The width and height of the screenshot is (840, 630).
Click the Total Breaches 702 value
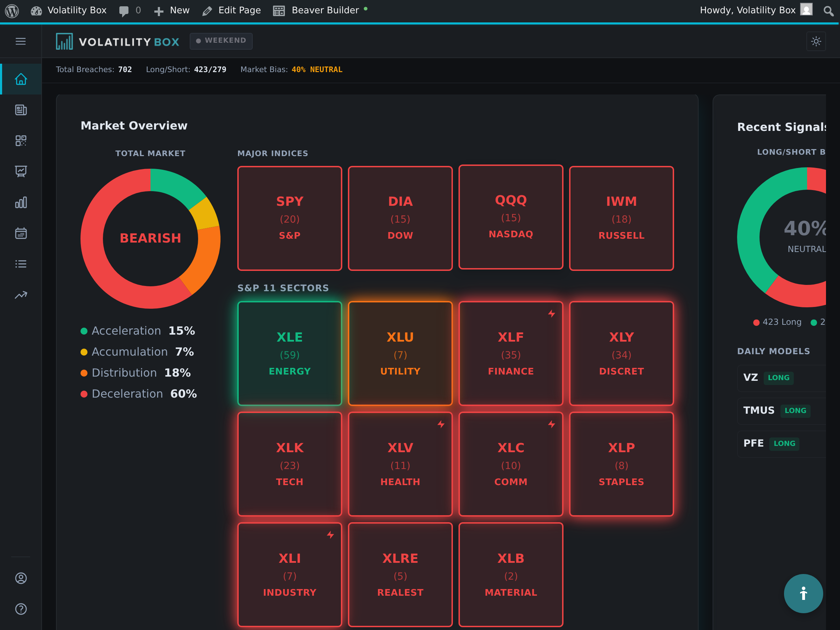tap(125, 70)
